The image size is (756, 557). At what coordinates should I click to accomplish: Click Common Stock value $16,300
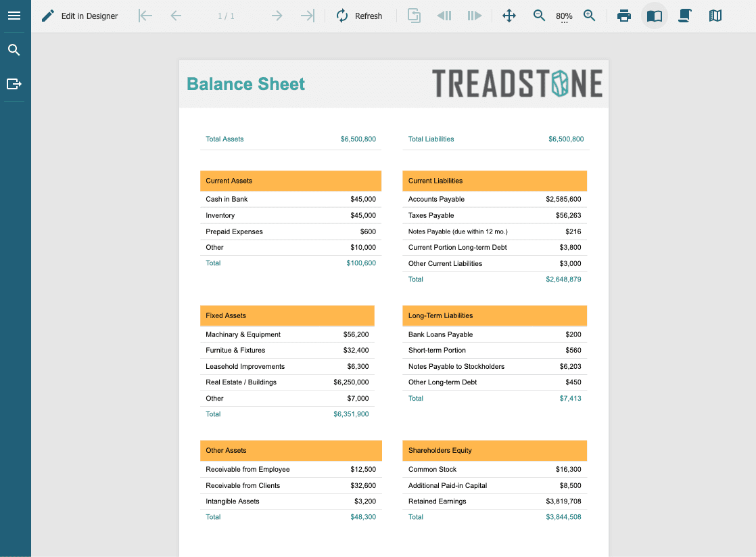click(569, 469)
